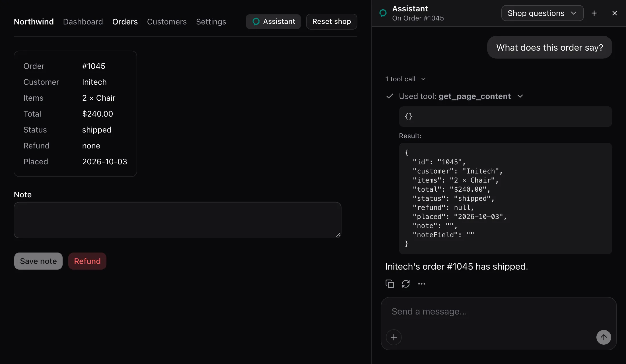Click the customer name Initech
Image resolution: width=626 pixels, height=364 pixels.
[x=94, y=82]
